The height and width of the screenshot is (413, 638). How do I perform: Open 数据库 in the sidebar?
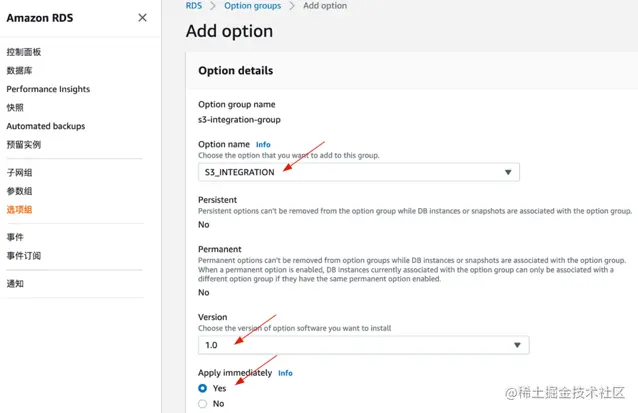pyautogui.click(x=20, y=71)
